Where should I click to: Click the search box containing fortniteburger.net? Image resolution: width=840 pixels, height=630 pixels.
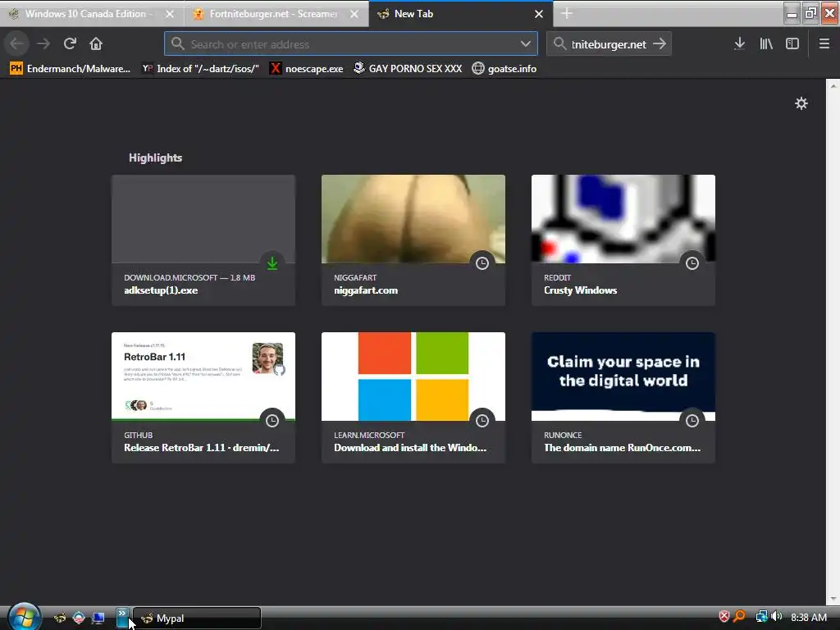tap(609, 44)
